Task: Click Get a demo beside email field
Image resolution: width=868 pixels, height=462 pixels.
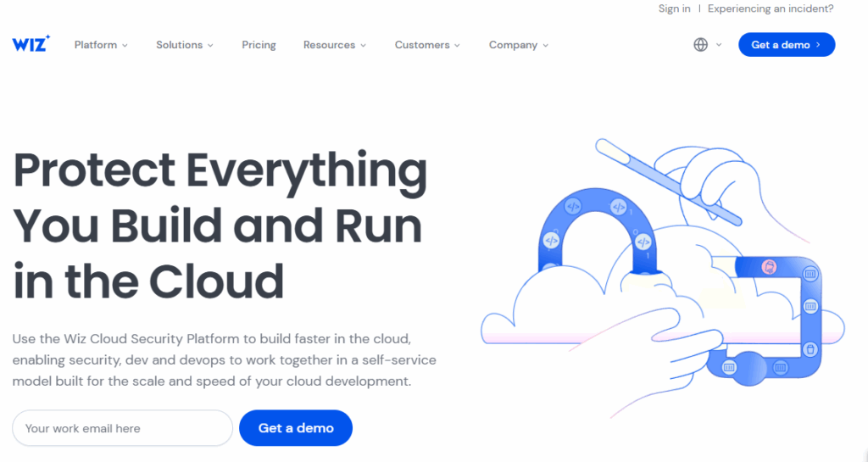Action: tap(296, 428)
